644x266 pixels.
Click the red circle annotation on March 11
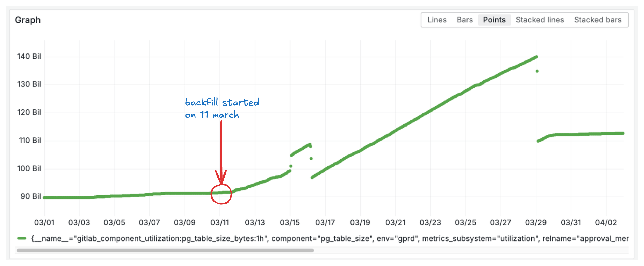coord(221,194)
